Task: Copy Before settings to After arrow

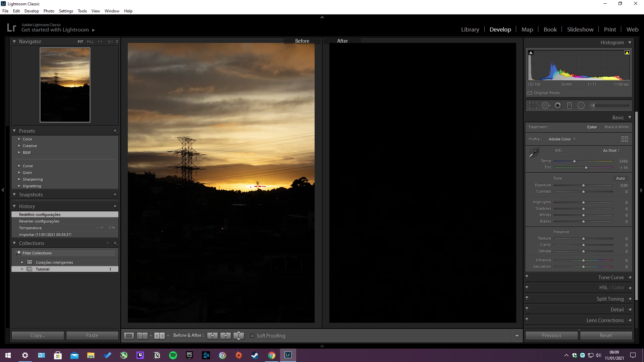Action: click(212, 336)
